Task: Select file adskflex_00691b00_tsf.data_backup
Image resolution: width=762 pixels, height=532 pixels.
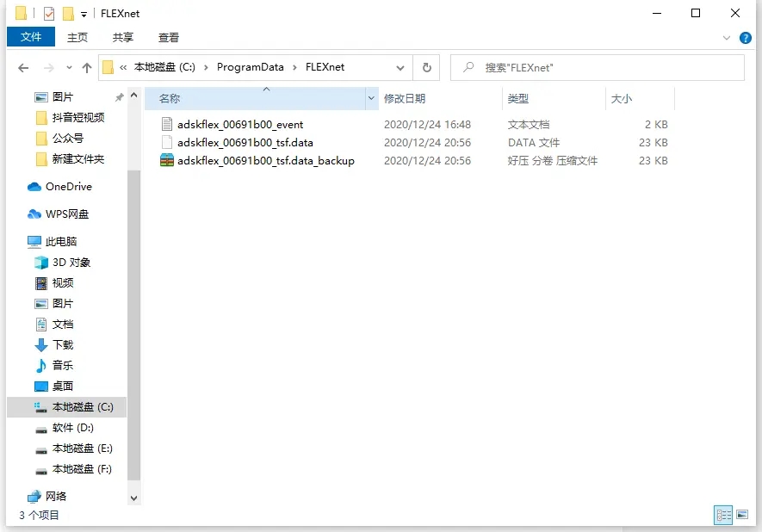Action: tap(266, 160)
